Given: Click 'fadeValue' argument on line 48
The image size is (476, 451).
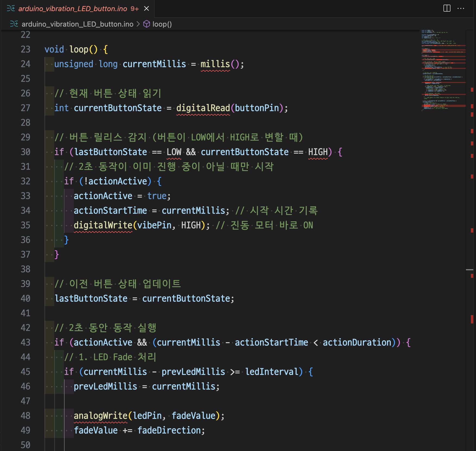Looking at the screenshot, I should click(x=193, y=416).
